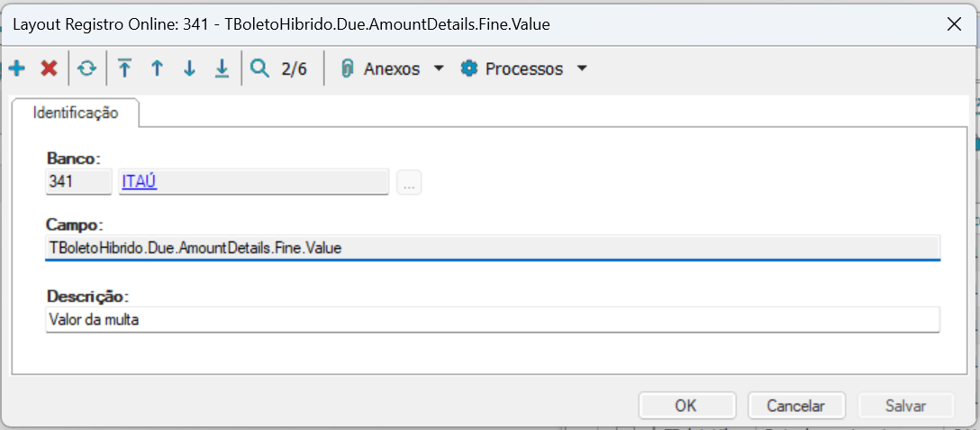Select the Identificação tab

coord(75,113)
